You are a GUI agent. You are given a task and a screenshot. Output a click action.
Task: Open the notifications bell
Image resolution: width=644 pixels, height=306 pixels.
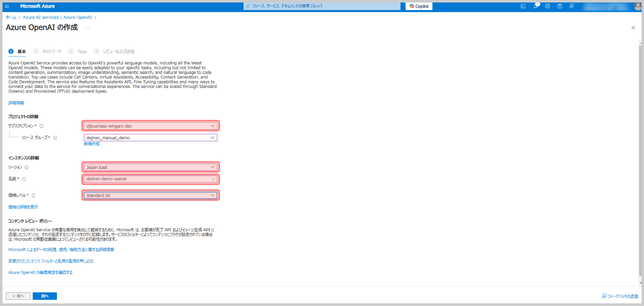pyautogui.click(x=535, y=6)
